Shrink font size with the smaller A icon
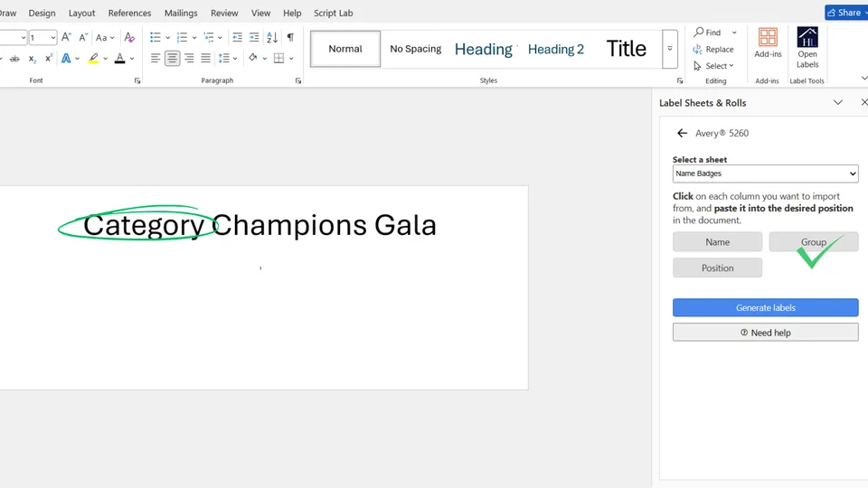868x488 pixels. coord(83,37)
